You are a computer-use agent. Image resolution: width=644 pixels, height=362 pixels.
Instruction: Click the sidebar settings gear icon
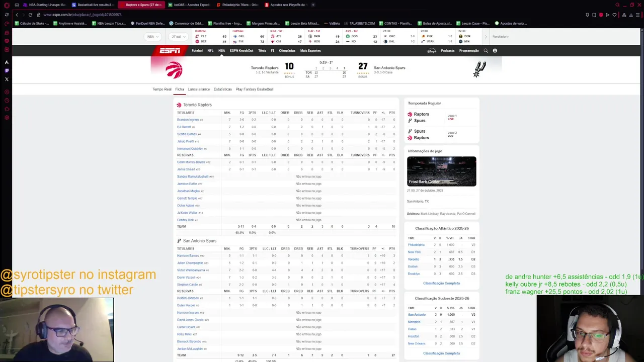pos(7,118)
